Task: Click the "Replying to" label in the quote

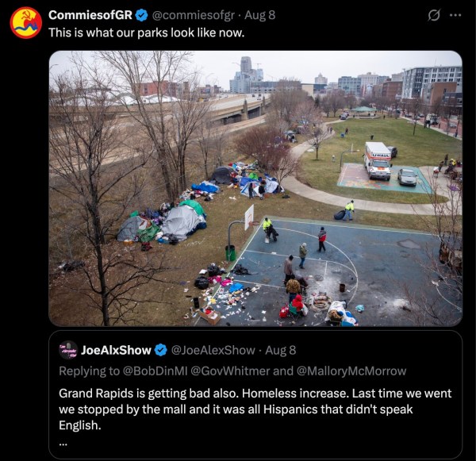Action: [89, 371]
